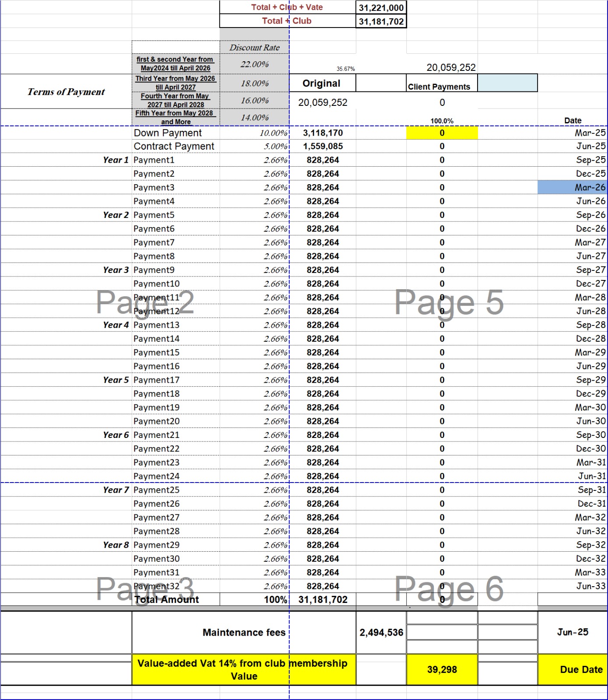This screenshot has width=608, height=700.
Task: Select the Down Payment amount 3,118,170
Action: [x=323, y=133]
